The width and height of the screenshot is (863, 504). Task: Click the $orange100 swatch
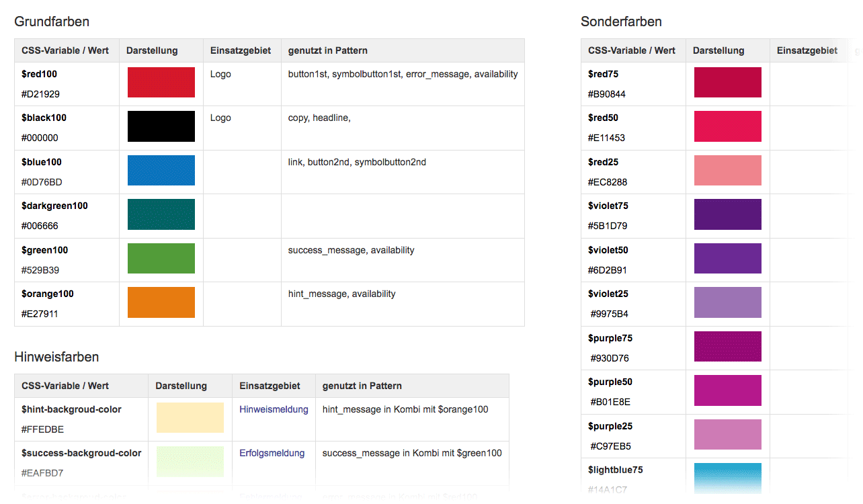click(161, 302)
